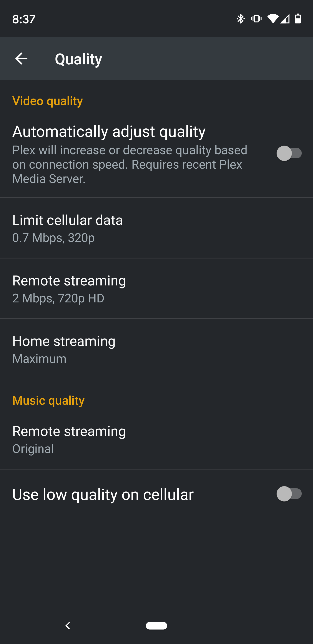Tap the cellular signal status icon

[285, 19]
